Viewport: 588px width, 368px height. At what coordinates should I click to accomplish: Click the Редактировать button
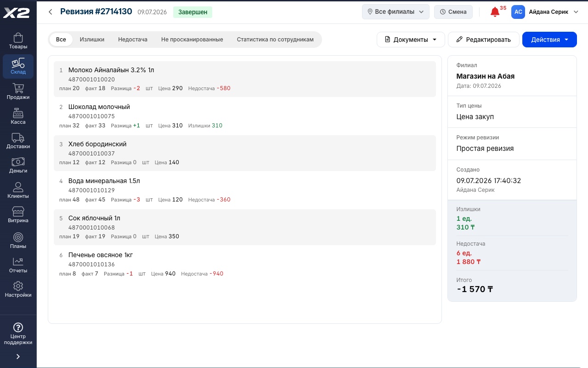click(484, 40)
